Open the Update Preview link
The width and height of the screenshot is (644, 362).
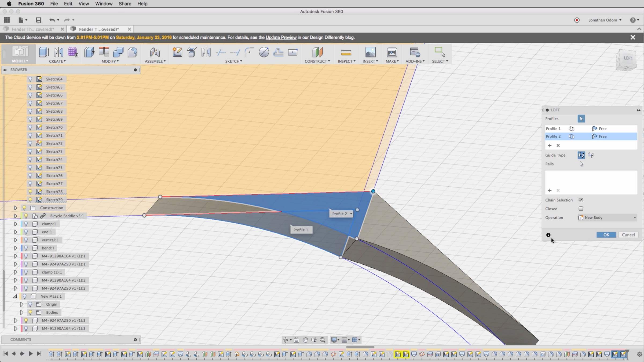point(281,38)
